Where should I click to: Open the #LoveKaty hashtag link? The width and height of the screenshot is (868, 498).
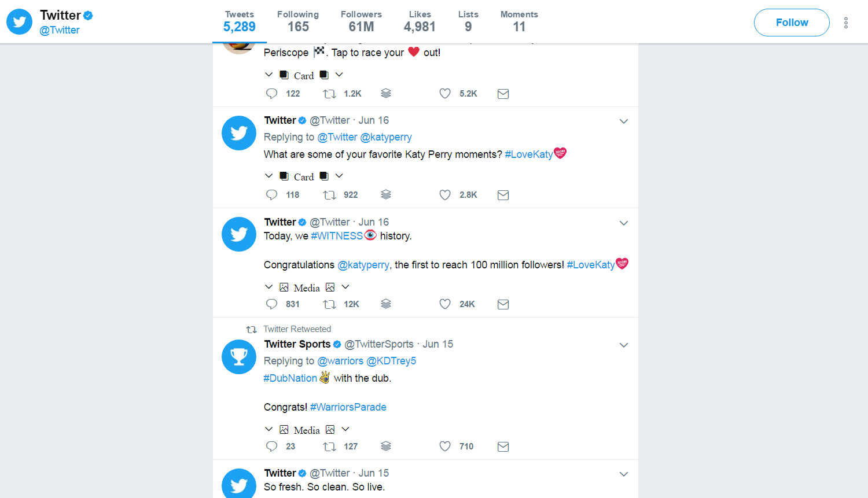click(x=528, y=154)
